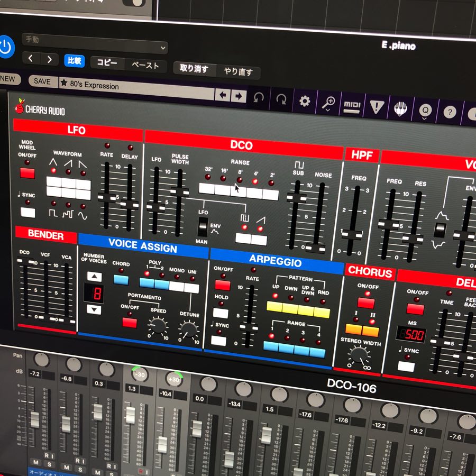Enable the DCO pulse wave button

coord(243,239)
